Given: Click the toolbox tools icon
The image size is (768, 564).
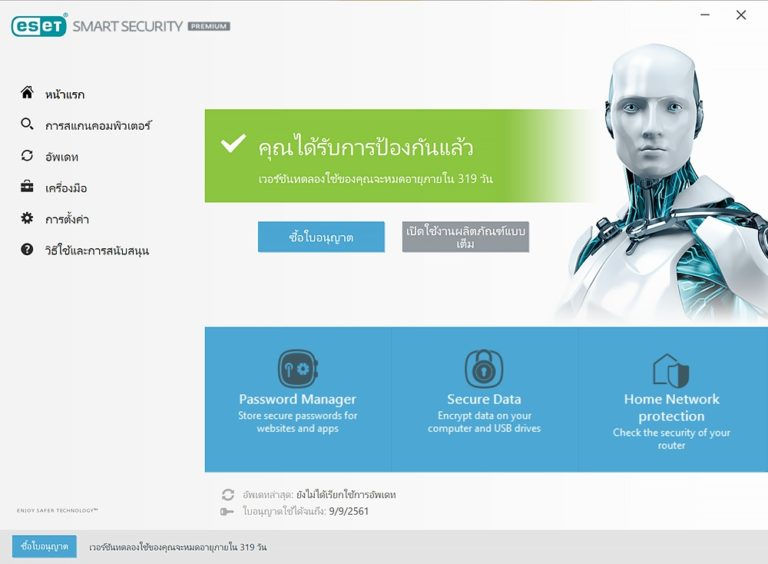Looking at the screenshot, I should pyautogui.click(x=27, y=187).
